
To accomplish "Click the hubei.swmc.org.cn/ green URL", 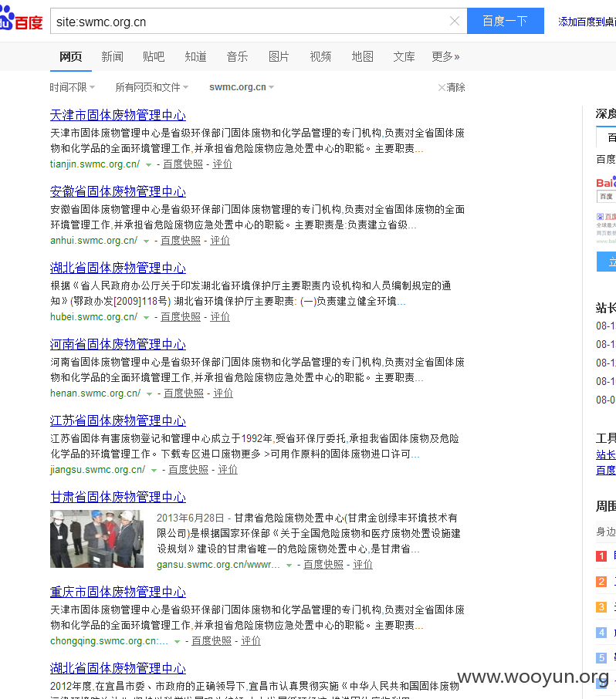I will pyautogui.click(x=93, y=316).
